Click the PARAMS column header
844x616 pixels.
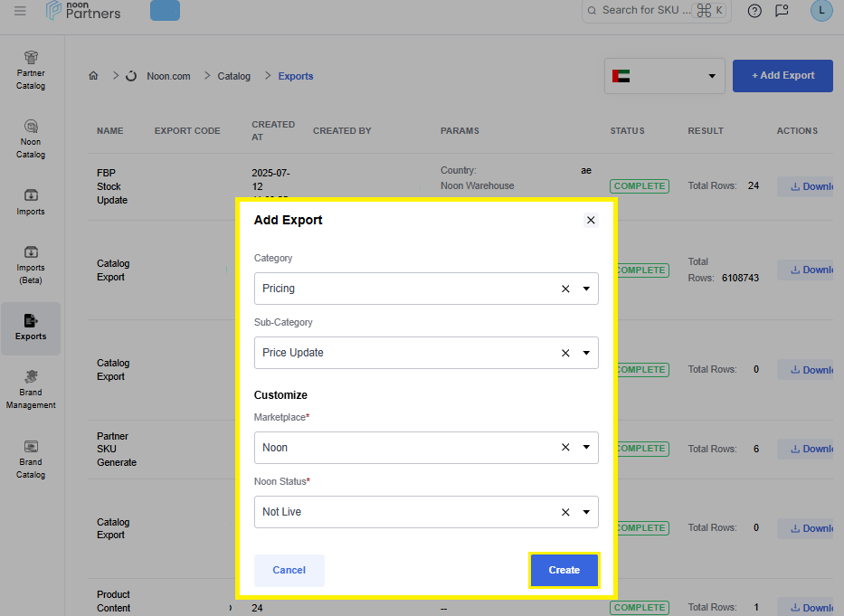460,131
